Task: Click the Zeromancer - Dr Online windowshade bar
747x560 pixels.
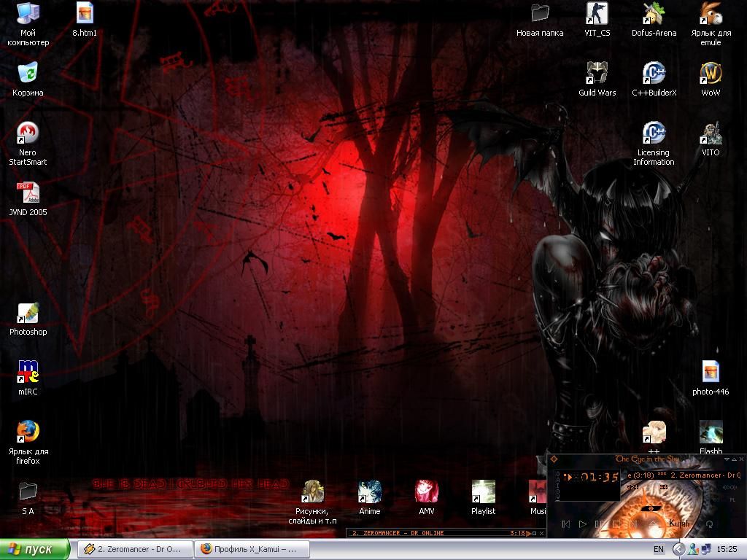Action: tap(446, 533)
